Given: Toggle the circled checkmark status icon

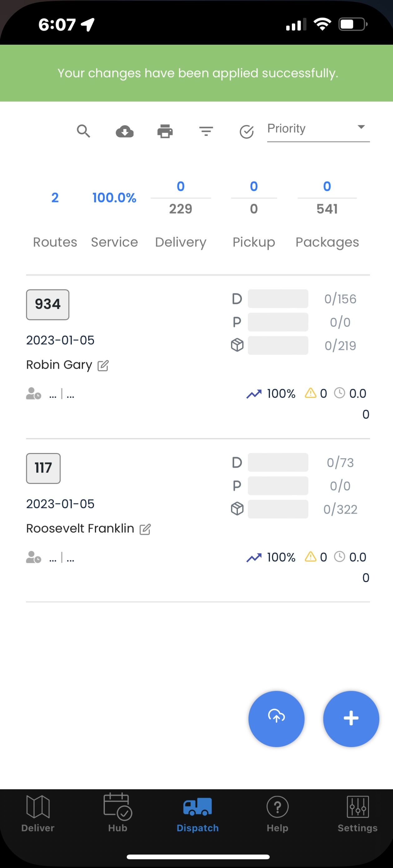Looking at the screenshot, I should coord(247,132).
